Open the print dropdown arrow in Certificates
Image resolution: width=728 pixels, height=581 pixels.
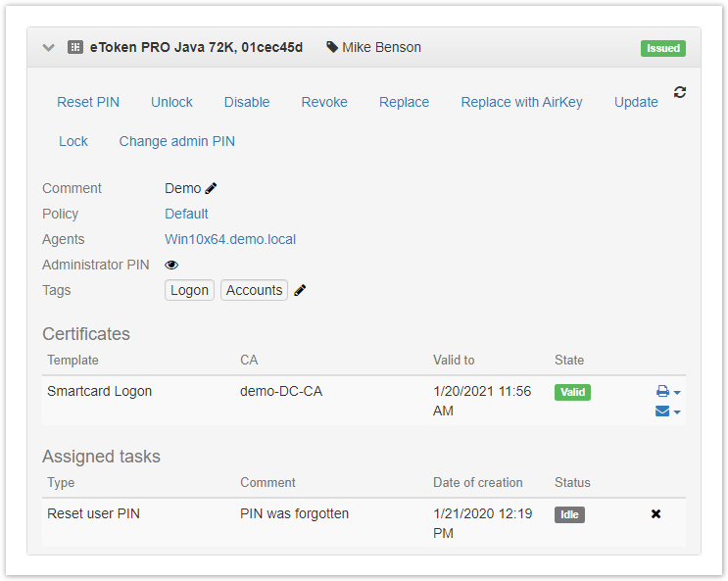pos(677,393)
